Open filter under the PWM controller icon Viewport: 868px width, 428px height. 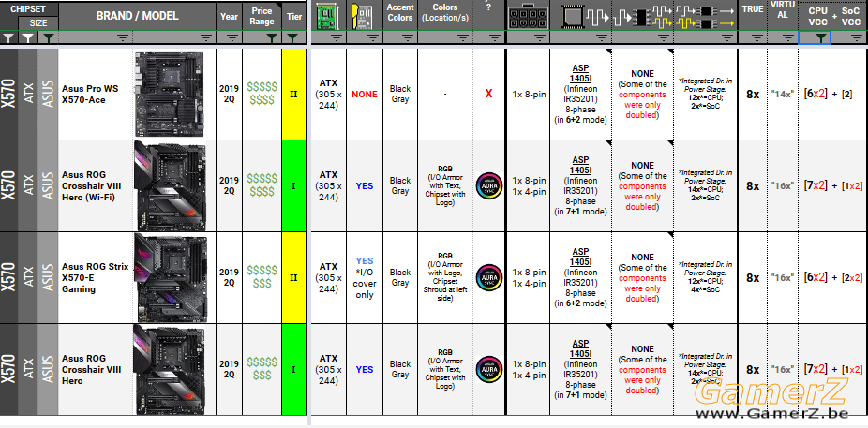602,37
